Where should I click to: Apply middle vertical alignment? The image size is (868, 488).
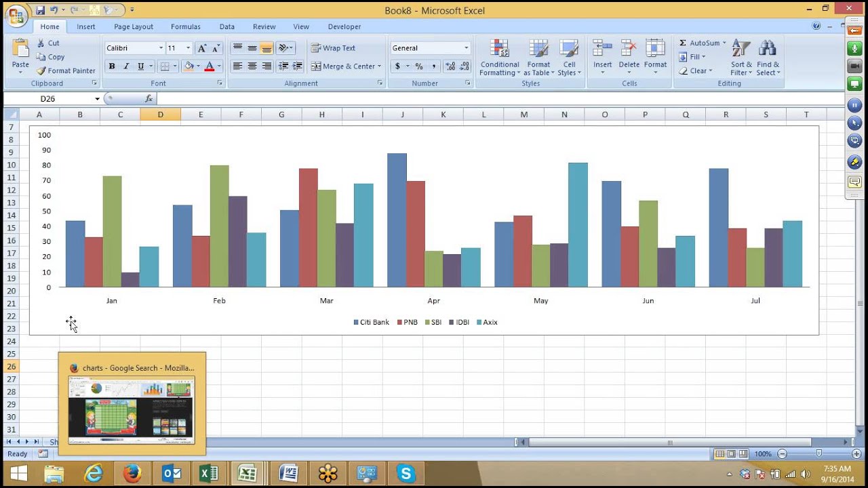[x=252, y=48]
